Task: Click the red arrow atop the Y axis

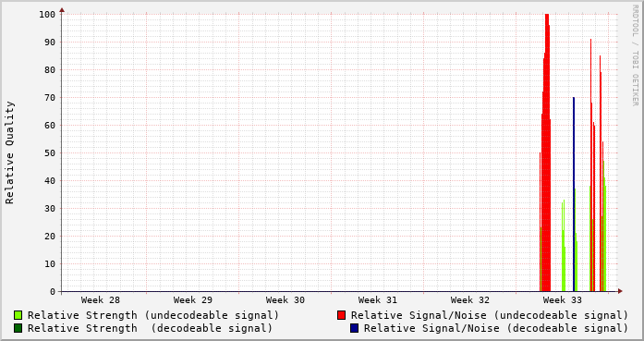Action: tap(62, 9)
